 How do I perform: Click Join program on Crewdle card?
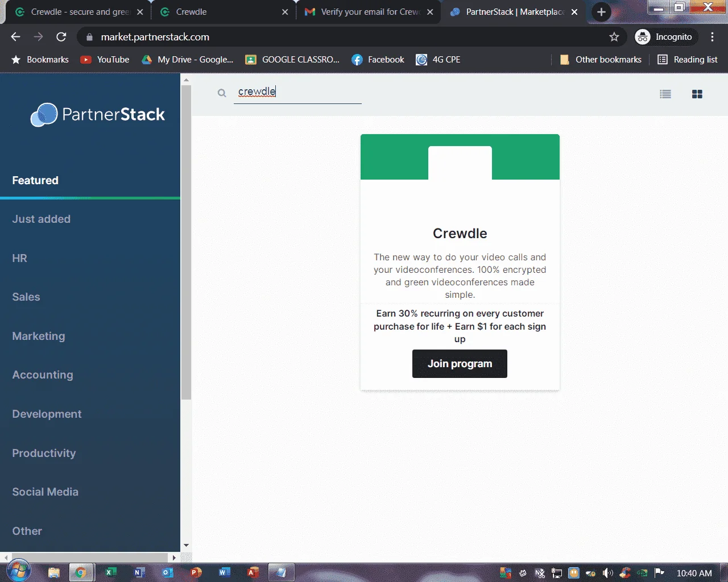[x=460, y=364]
